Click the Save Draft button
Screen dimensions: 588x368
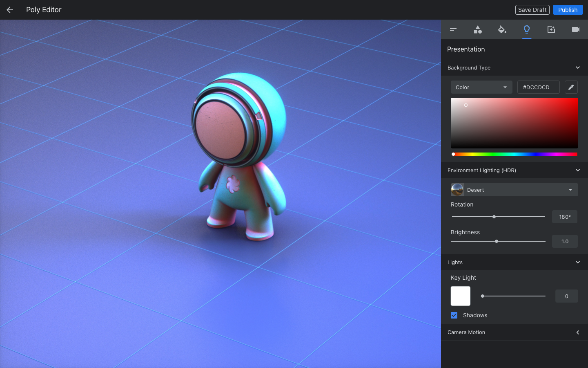tap(532, 10)
